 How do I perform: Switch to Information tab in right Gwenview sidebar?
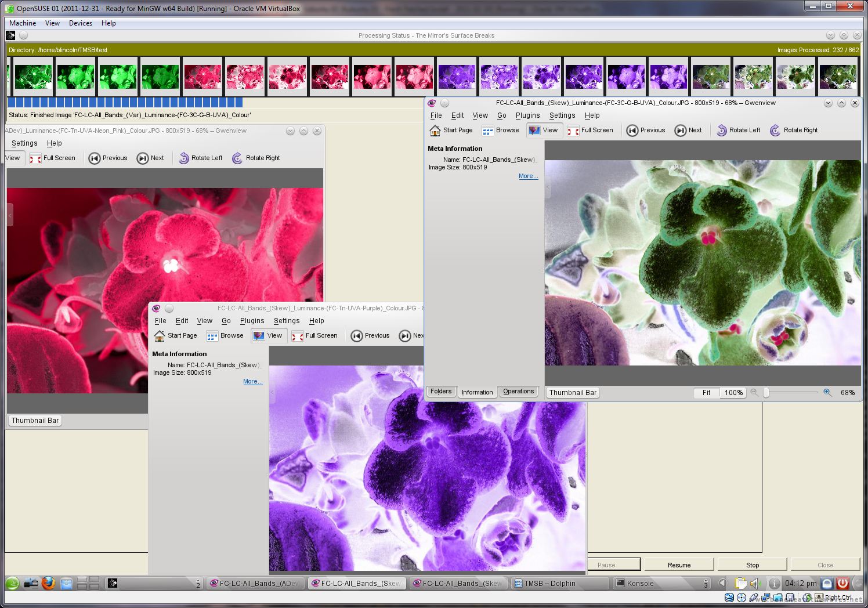[x=477, y=392]
